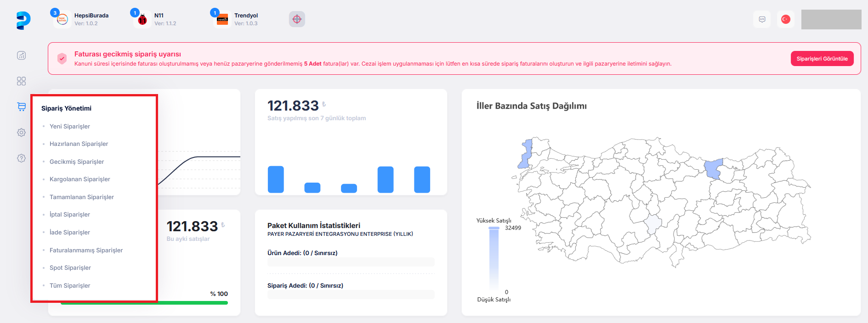Click the help question mark sidebar icon
868x323 pixels.
pos(21,158)
